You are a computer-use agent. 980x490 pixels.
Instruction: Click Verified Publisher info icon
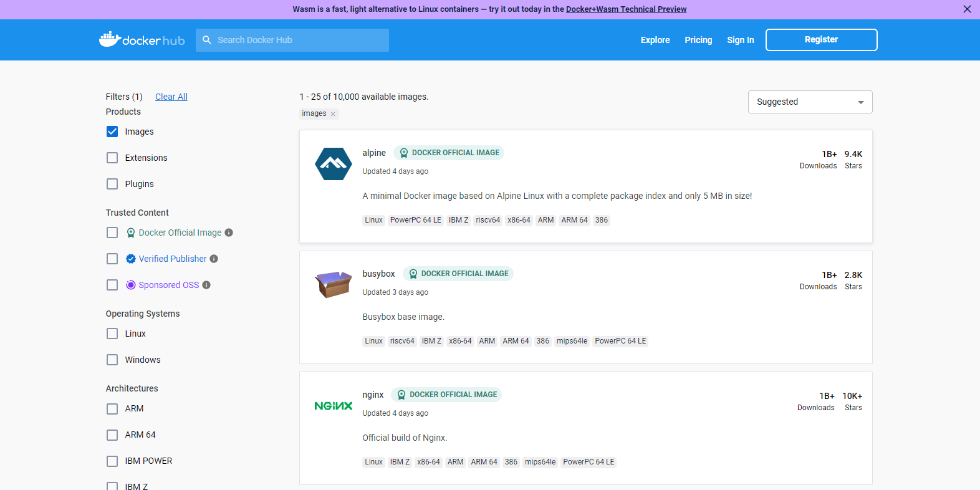pos(214,259)
